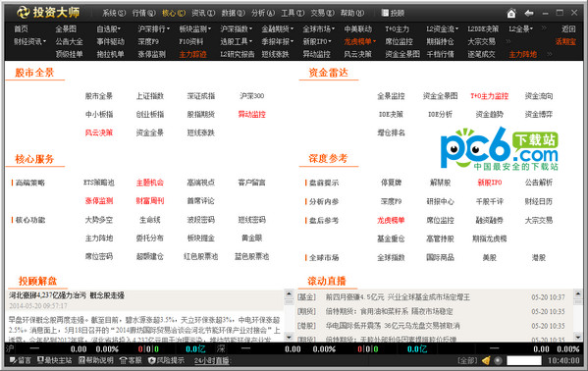
Task: Click scroll-up arrow of 滚动直播 panel
Action: pyautogui.click(x=577, y=293)
